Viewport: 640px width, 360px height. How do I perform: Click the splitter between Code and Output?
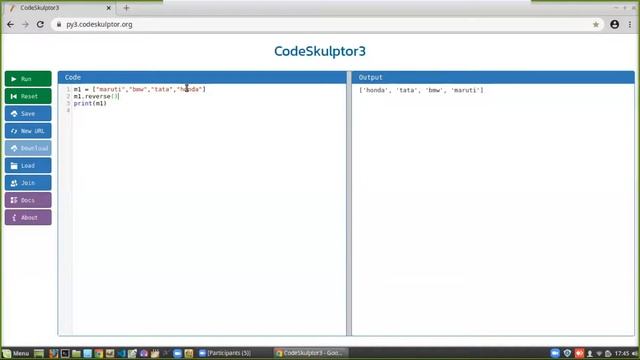coord(349,203)
